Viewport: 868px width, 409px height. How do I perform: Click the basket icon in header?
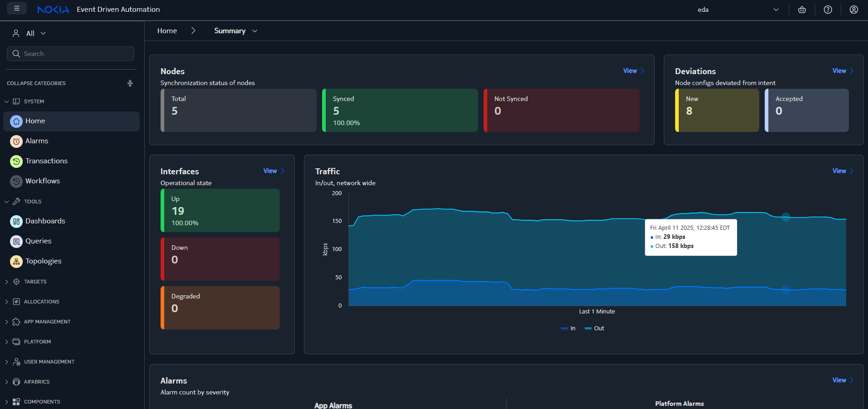pyautogui.click(x=802, y=10)
